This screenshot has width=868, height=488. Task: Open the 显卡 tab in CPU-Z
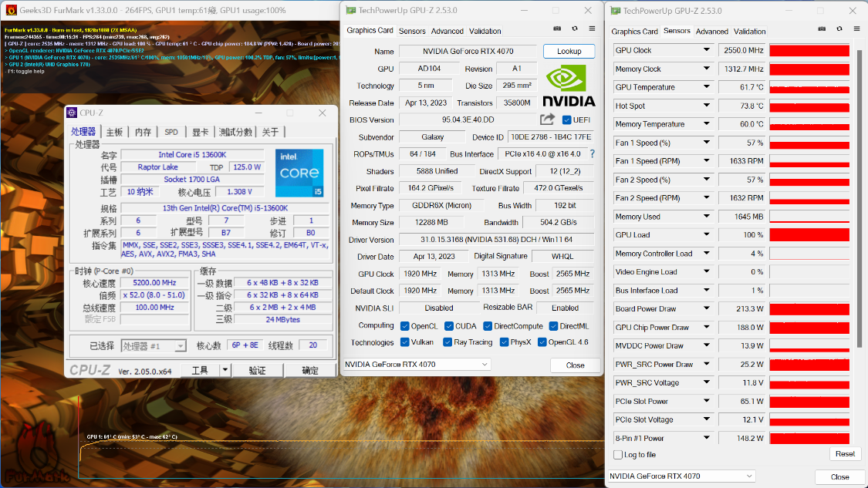(200, 132)
